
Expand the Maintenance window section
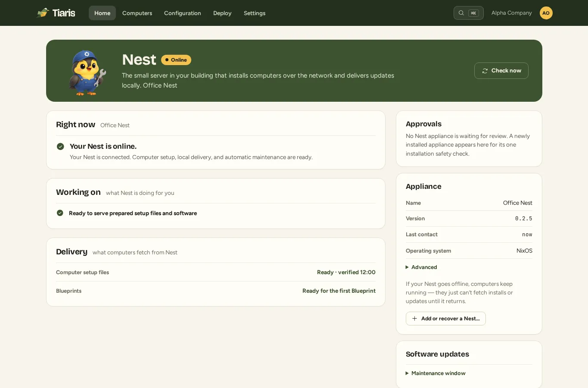[436, 373]
